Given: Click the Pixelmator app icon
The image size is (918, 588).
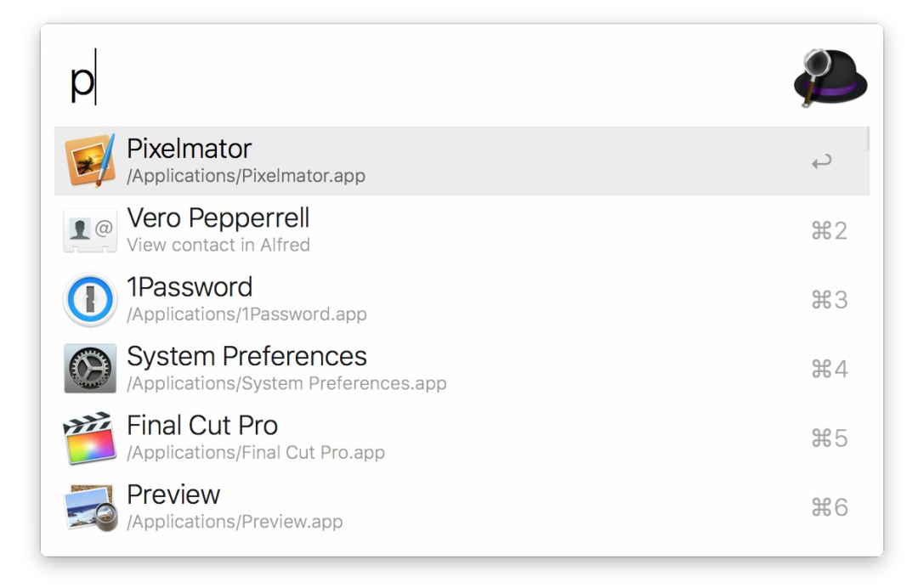Looking at the screenshot, I should tap(89, 160).
